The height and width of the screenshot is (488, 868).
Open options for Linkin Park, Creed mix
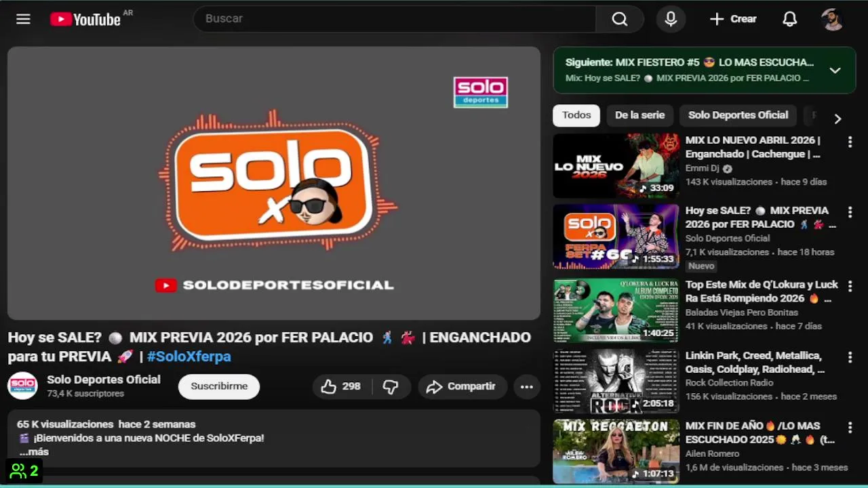tap(850, 357)
